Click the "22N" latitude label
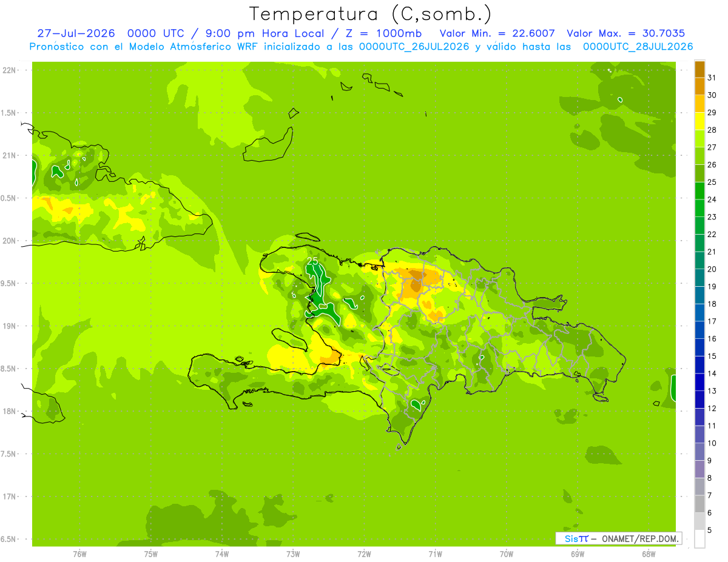The width and height of the screenshot is (728, 562). click(x=8, y=70)
